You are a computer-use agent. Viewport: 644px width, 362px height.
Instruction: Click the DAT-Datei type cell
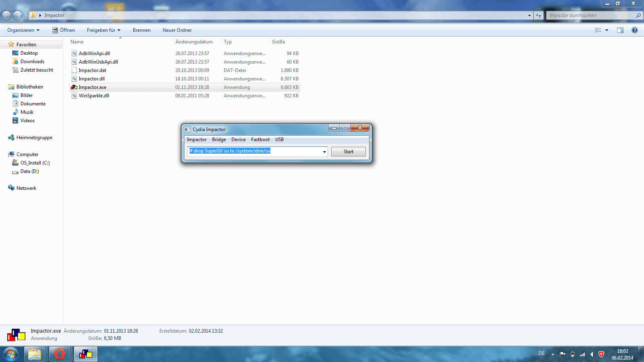point(235,70)
